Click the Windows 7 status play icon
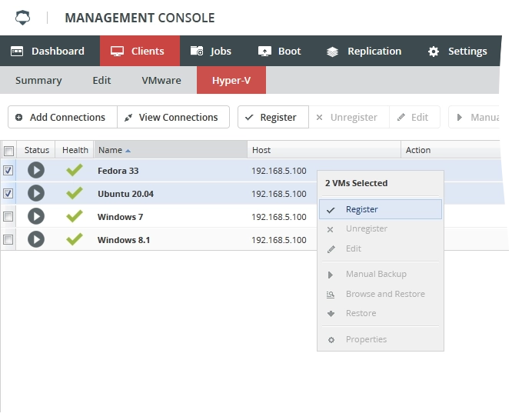512x420 pixels. 36,216
